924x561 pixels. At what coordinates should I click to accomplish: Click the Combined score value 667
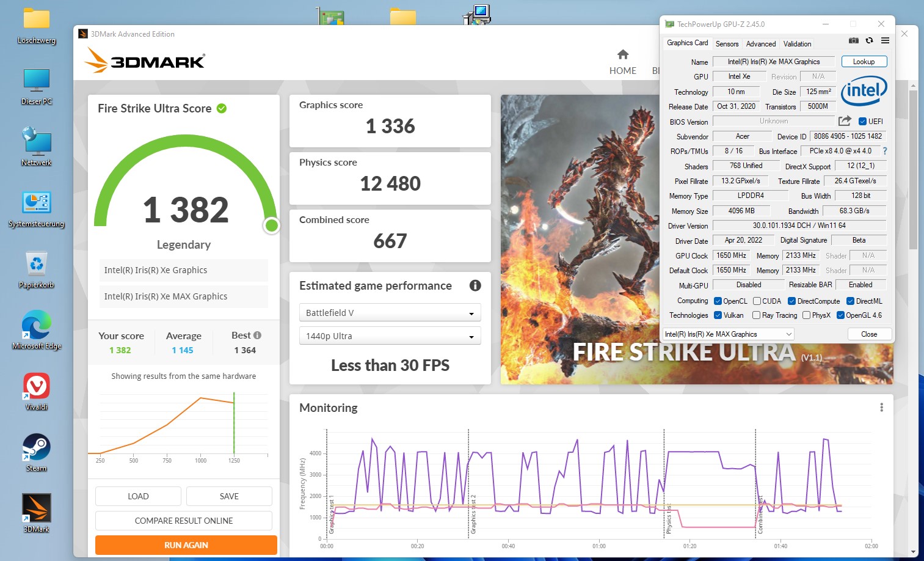pyautogui.click(x=390, y=241)
